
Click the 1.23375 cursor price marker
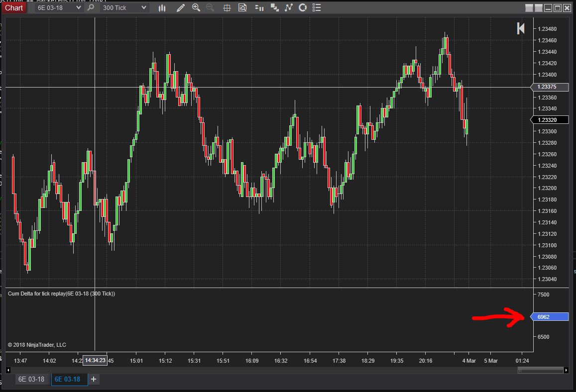pyautogui.click(x=550, y=87)
